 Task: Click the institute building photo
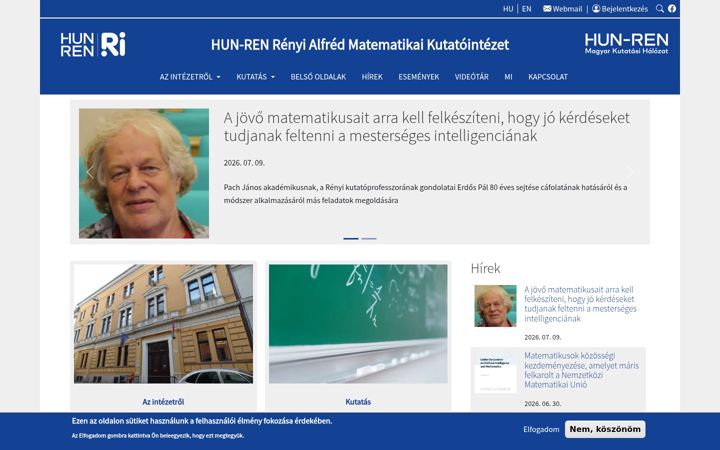(163, 324)
